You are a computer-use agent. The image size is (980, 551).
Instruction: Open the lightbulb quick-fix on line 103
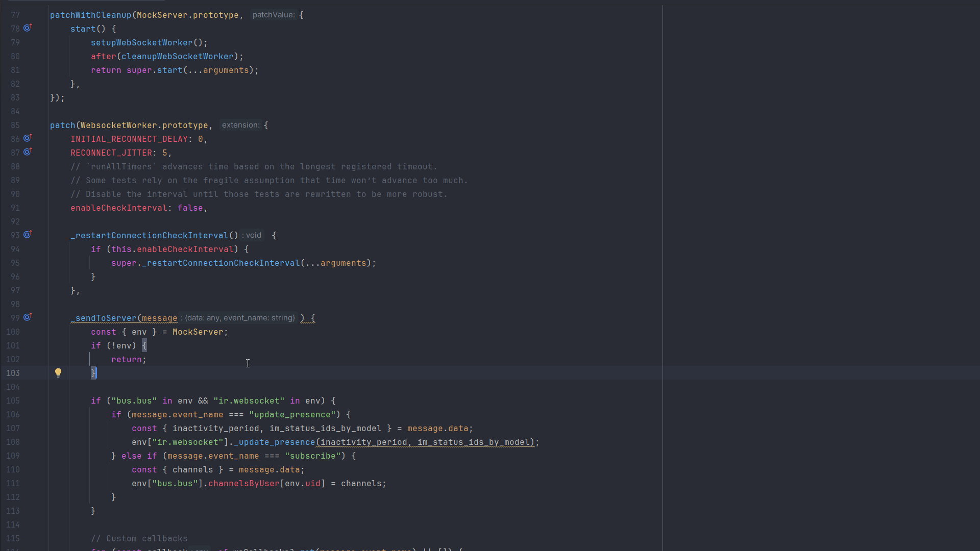58,373
